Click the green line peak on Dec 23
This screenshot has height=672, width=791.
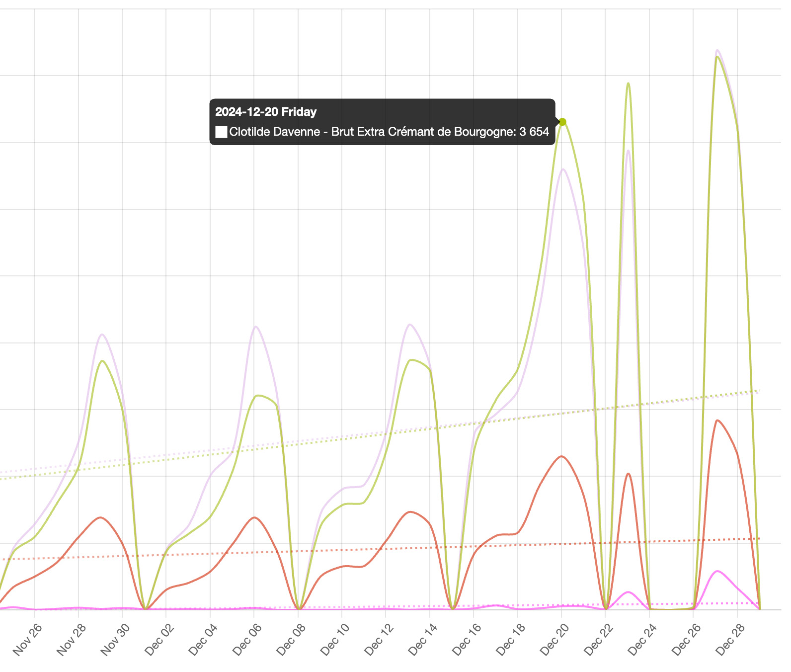[629, 84]
